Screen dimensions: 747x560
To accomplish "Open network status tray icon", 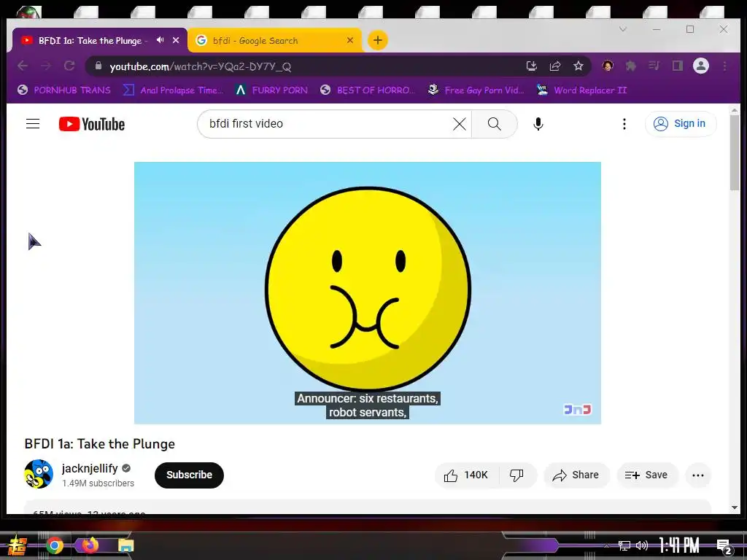I will coord(624,545).
